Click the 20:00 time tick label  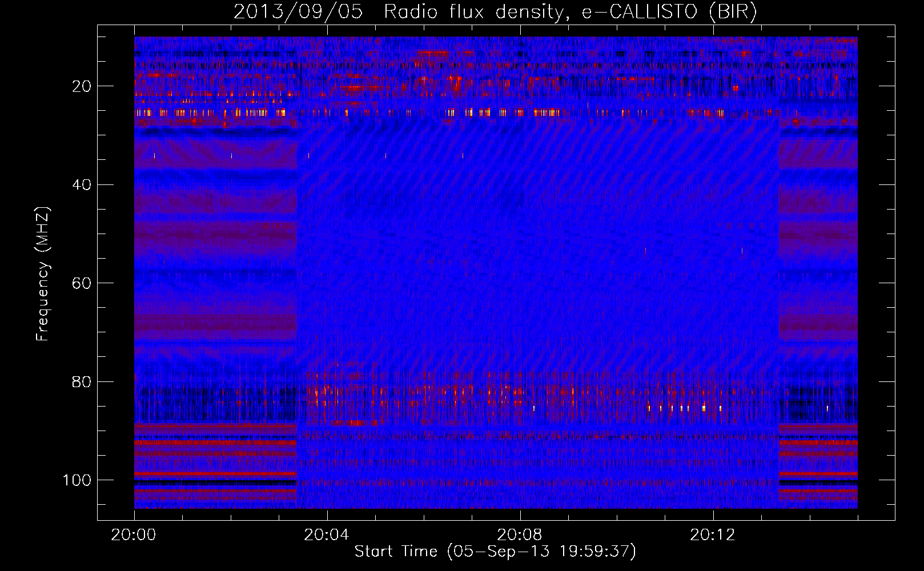click(x=134, y=535)
